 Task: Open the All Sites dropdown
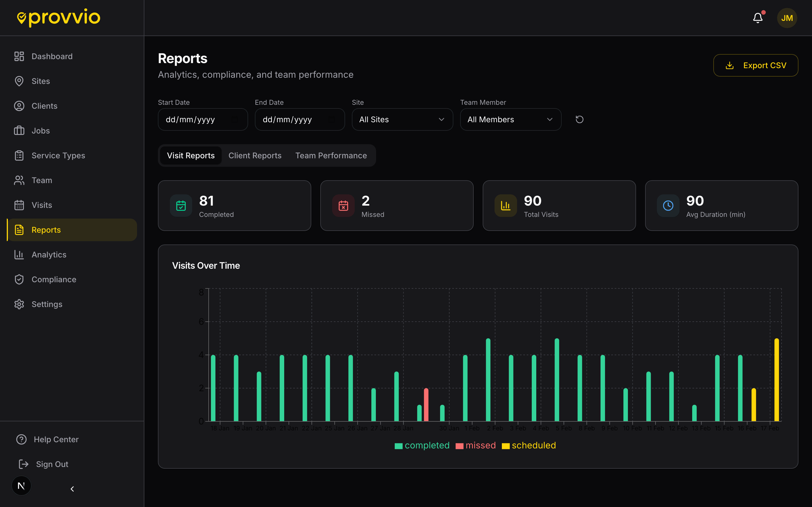402,119
